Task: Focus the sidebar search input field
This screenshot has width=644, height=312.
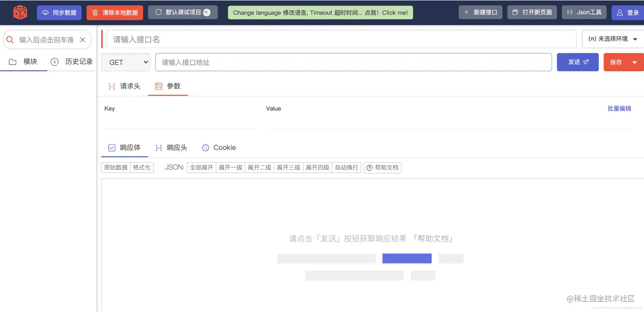Action: (46, 40)
